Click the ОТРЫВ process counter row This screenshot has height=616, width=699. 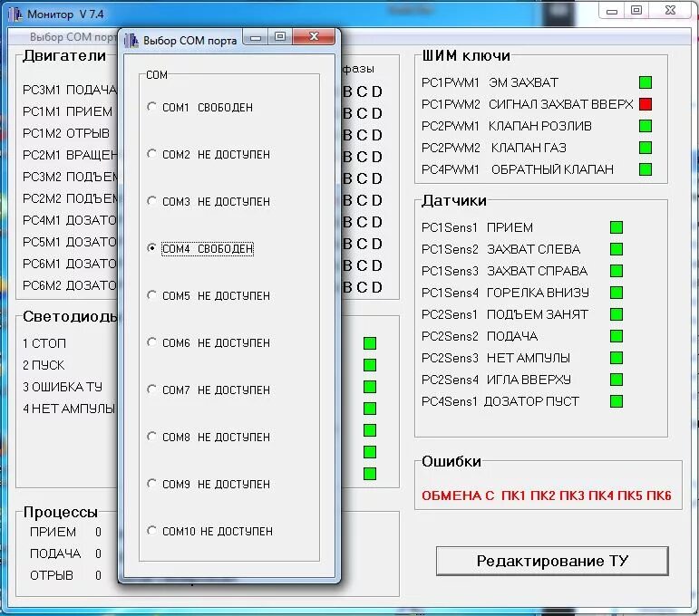tap(65, 575)
